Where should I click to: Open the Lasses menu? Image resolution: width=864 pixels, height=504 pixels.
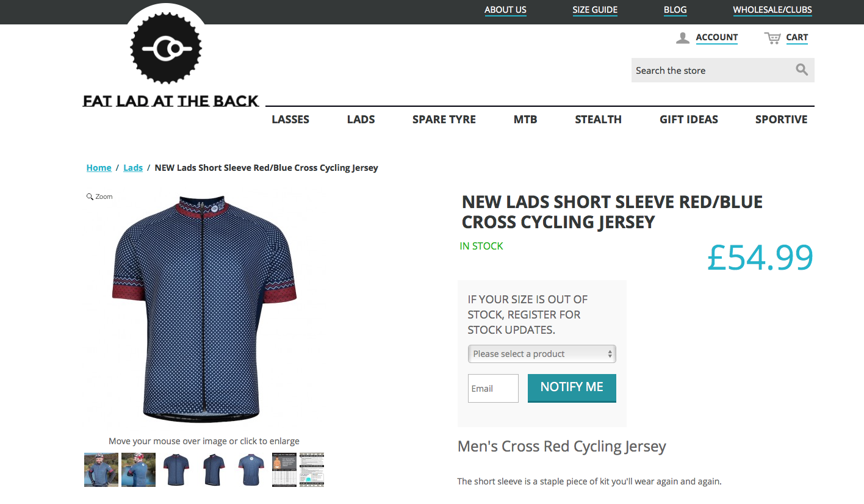point(290,120)
